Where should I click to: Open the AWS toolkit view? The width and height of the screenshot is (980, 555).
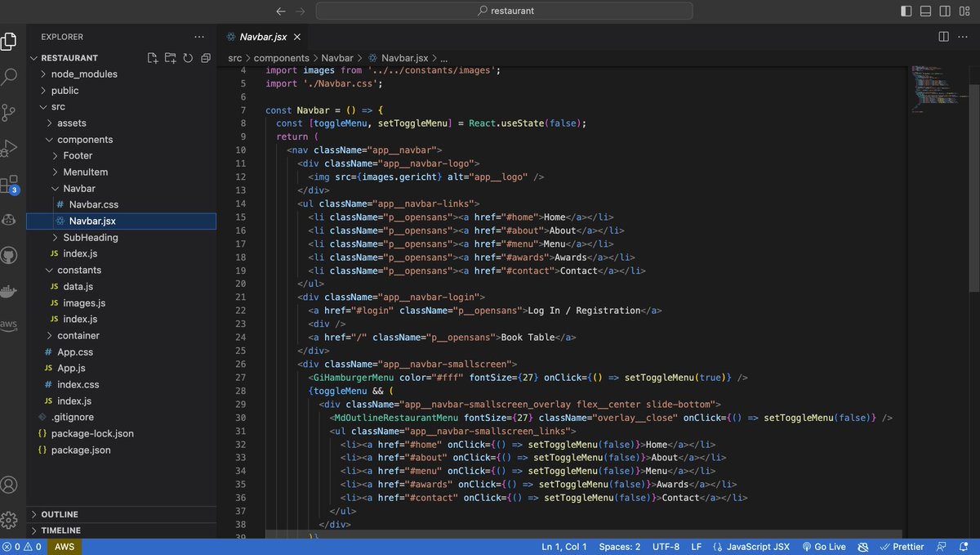coord(9,325)
